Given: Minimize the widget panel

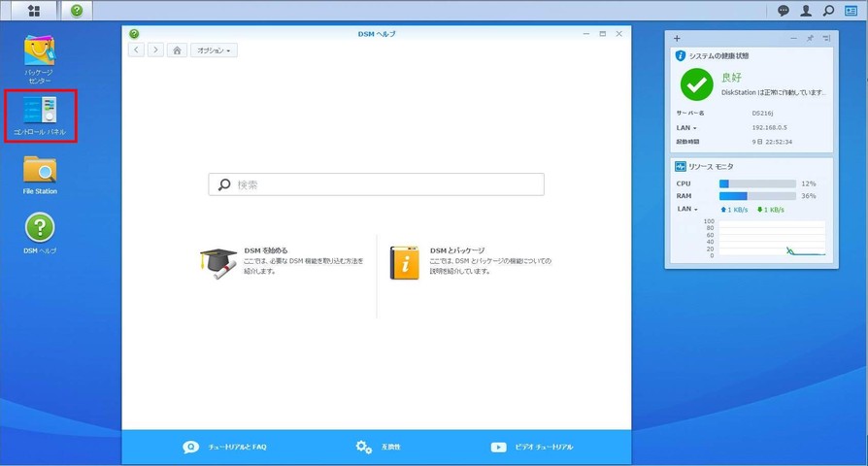Looking at the screenshot, I should click(794, 38).
